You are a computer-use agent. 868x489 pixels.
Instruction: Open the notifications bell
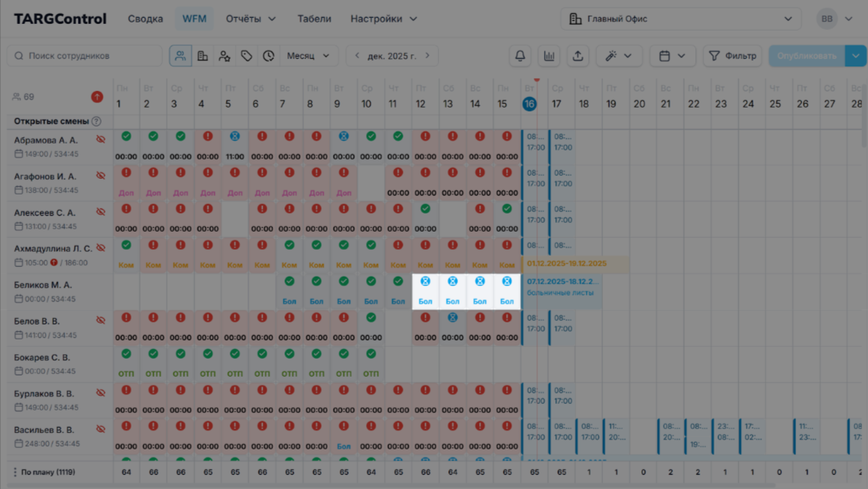[x=520, y=56]
